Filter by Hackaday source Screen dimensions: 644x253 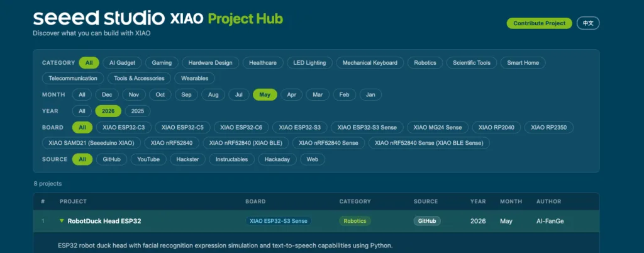tap(277, 159)
